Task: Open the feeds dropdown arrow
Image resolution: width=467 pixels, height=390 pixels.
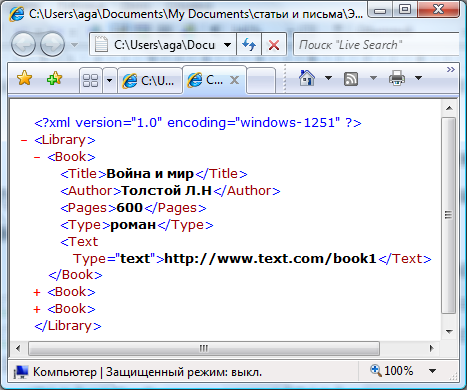Action: pos(373,78)
